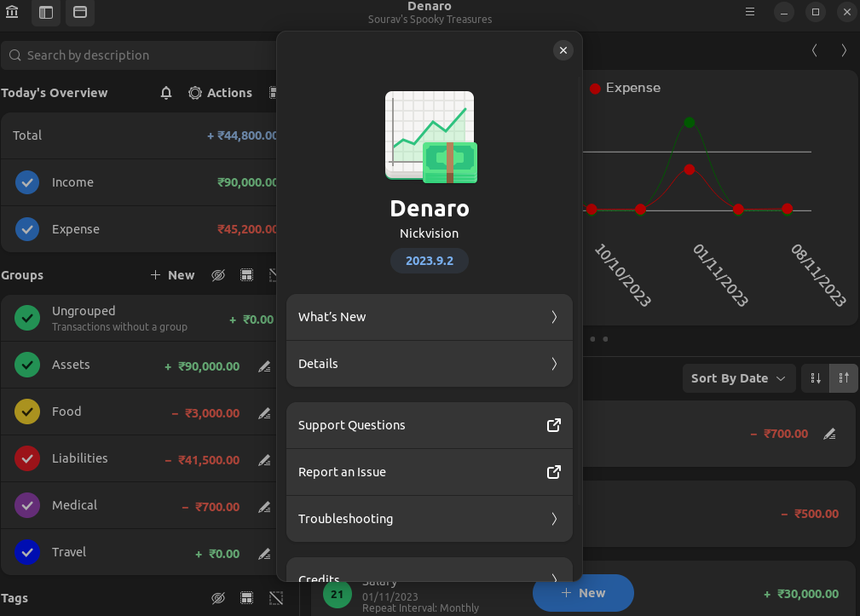Image resolution: width=860 pixels, height=616 pixels.
Task: Open the Support Questions external link
Action: [429, 424]
